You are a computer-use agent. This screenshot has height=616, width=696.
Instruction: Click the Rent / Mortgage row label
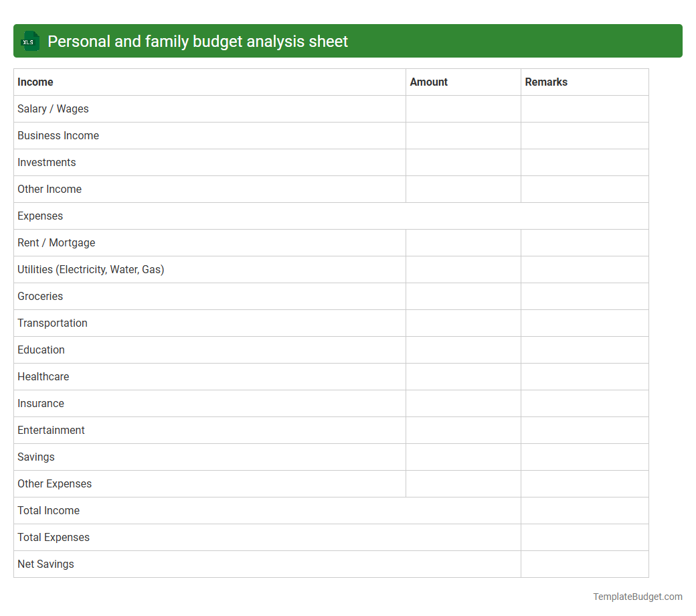click(56, 242)
